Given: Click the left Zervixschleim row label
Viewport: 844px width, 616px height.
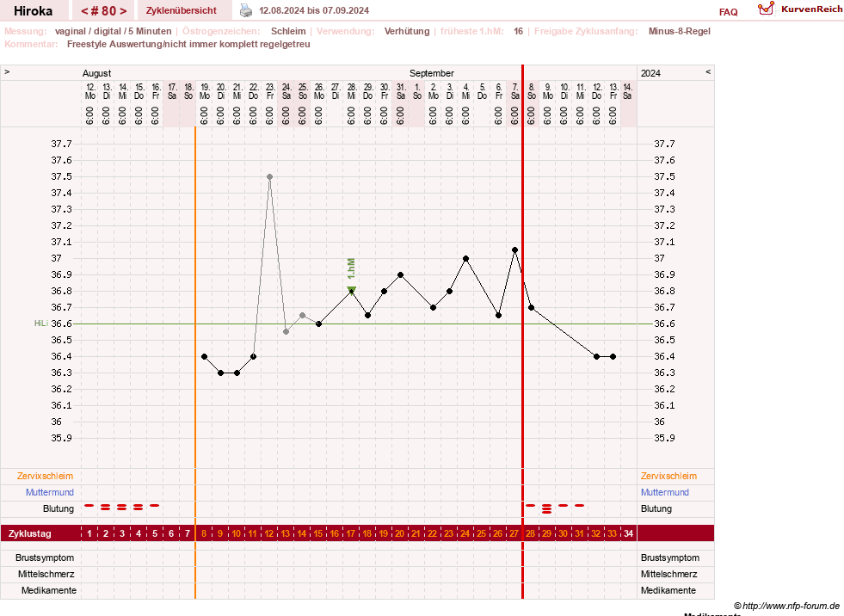Looking at the screenshot, I should [x=46, y=476].
